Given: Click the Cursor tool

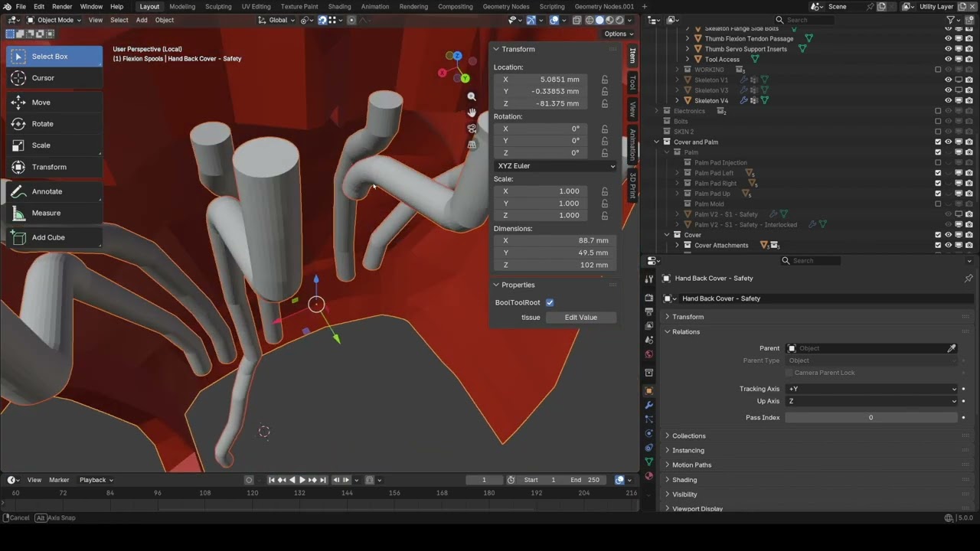Looking at the screenshot, I should point(43,78).
